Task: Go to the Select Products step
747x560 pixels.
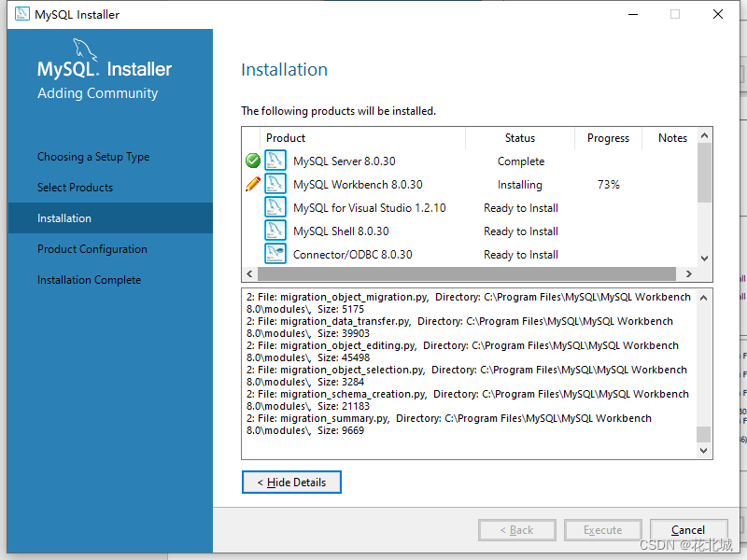Action: tap(76, 188)
